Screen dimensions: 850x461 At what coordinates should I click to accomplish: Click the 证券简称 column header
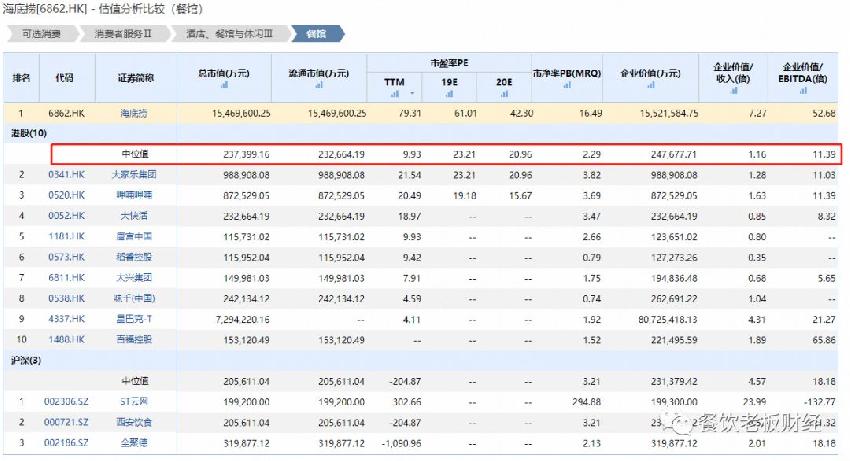pyautogui.click(x=136, y=78)
